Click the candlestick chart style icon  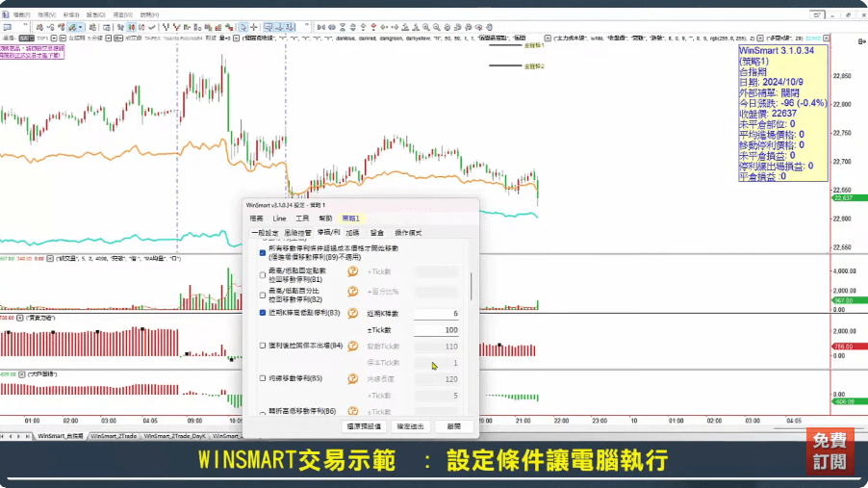click(132, 27)
